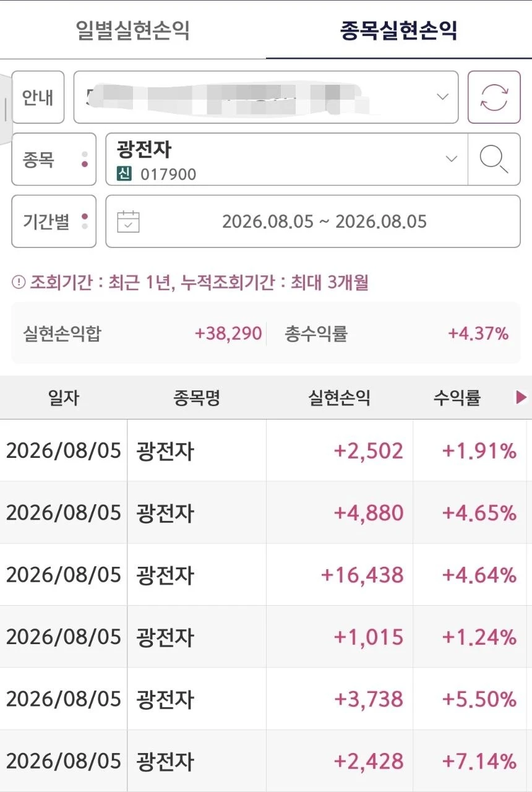Tap the 안내 guide button

(38, 97)
